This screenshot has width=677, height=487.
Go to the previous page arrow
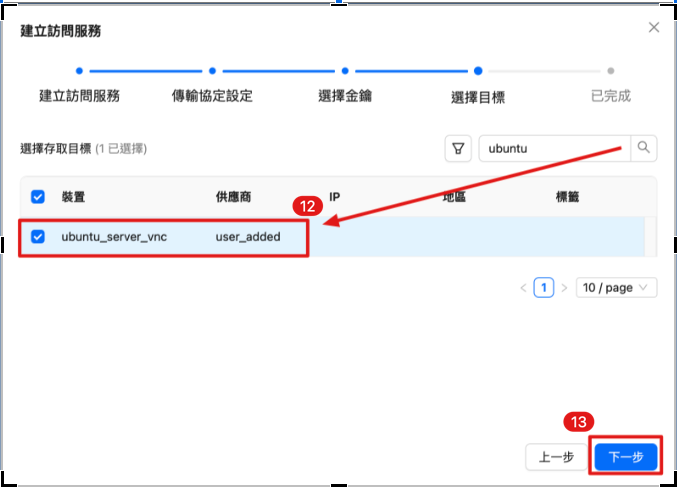click(523, 288)
